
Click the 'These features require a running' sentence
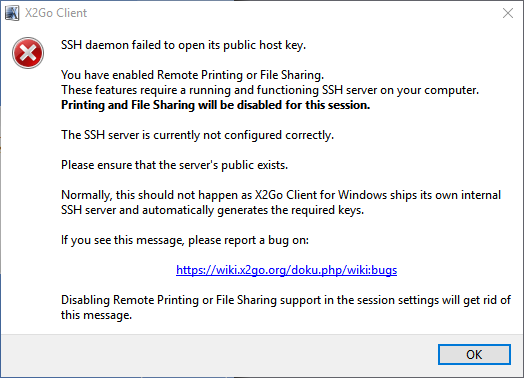(270, 90)
